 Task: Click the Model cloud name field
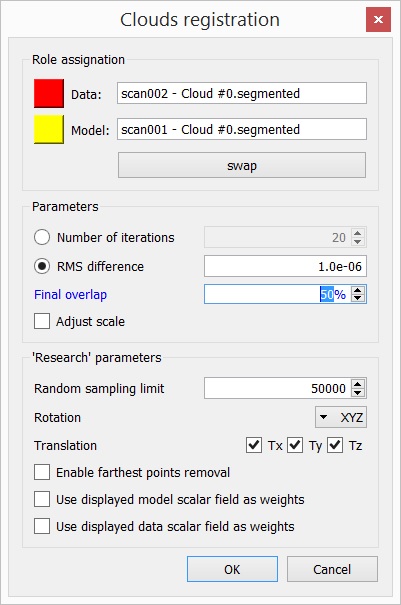click(242, 129)
